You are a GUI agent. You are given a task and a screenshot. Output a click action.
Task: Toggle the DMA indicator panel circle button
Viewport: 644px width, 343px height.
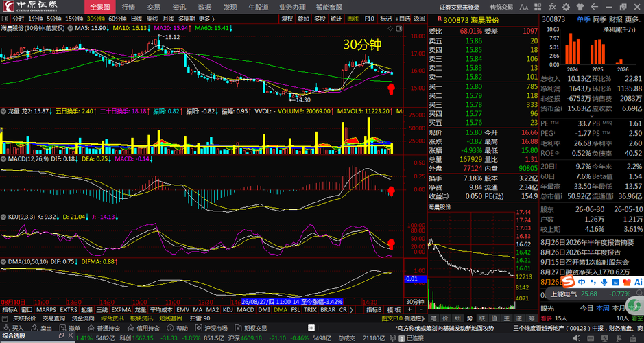point(3,261)
